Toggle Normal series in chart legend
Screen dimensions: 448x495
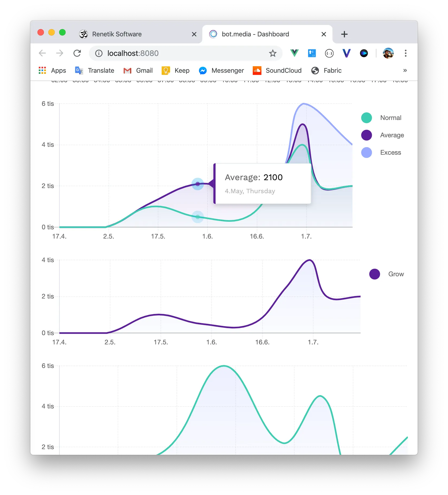[381, 118]
